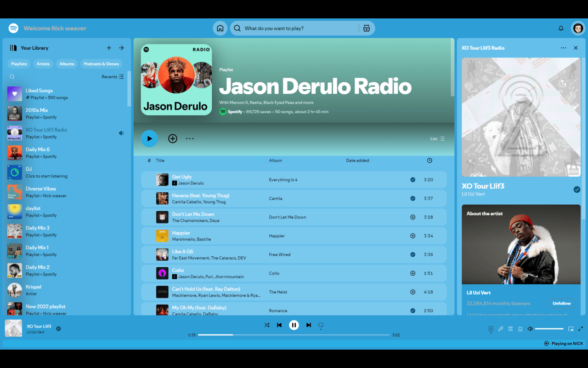Navigate Home using the house icon
This screenshot has width=588, height=368.
tap(220, 28)
